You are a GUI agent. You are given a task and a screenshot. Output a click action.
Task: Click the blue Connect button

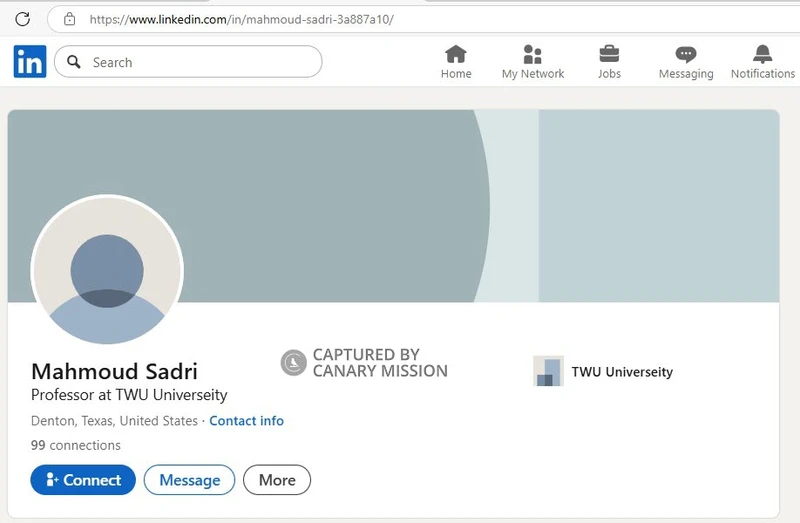(83, 480)
